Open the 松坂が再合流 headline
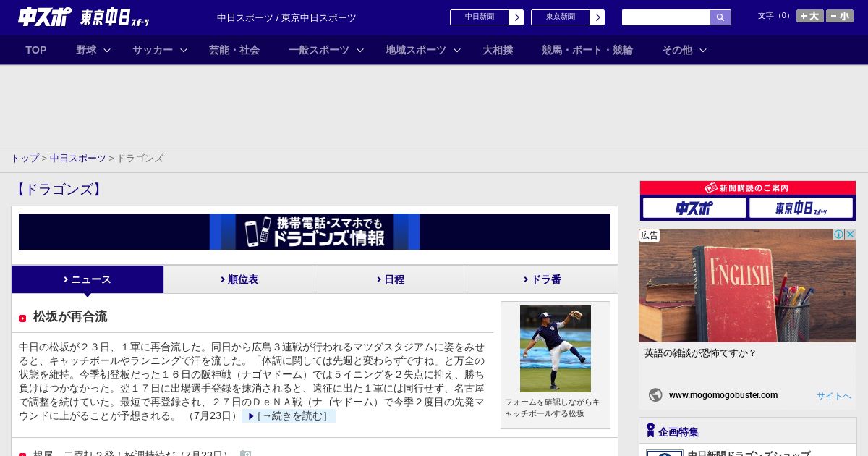 pyautogui.click(x=70, y=317)
